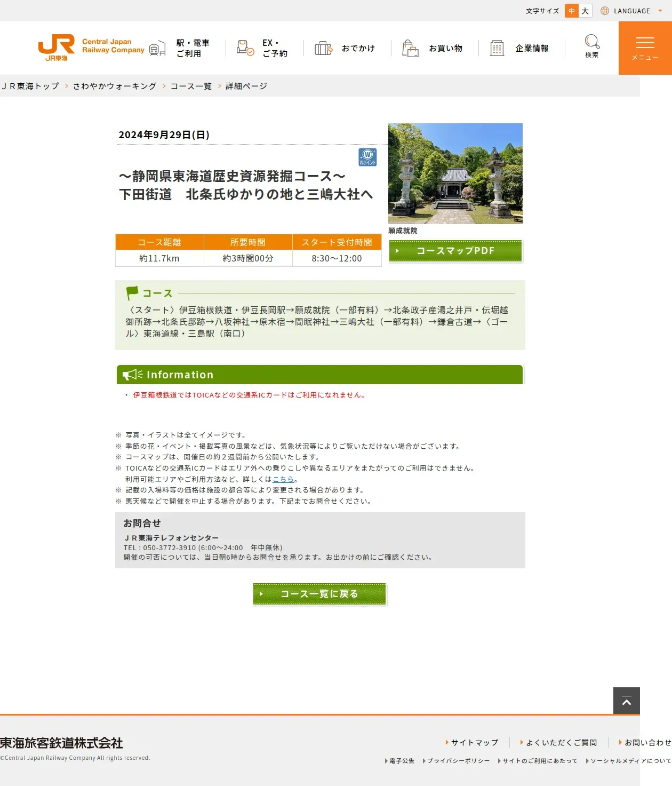
Task: Open the 企業情報 menu
Action: [532, 48]
